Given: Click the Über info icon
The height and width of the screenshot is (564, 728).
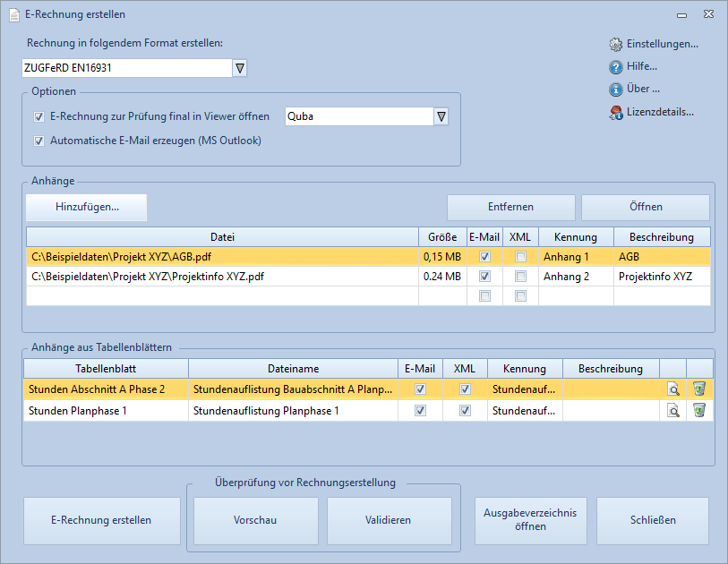Looking at the screenshot, I should 616,90.
